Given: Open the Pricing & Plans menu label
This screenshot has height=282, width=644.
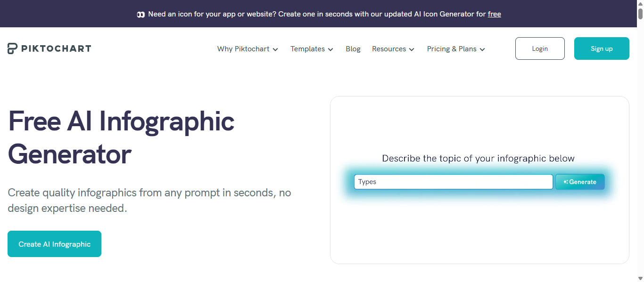Looking at the screenshot, I should [x=452, y=49].
